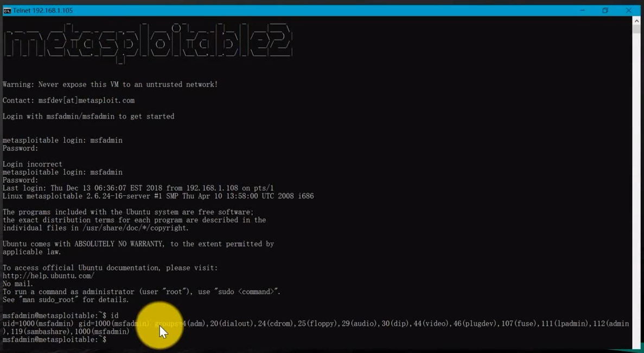Click the Telnet window system menu icon
The image size is (644, 353).
tap(7, 11)
